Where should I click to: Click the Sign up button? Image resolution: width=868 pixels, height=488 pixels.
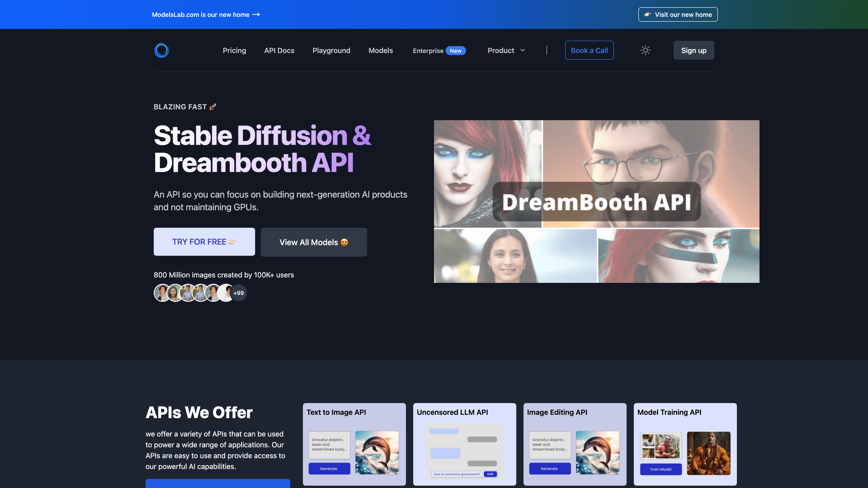tap(693, 50)
